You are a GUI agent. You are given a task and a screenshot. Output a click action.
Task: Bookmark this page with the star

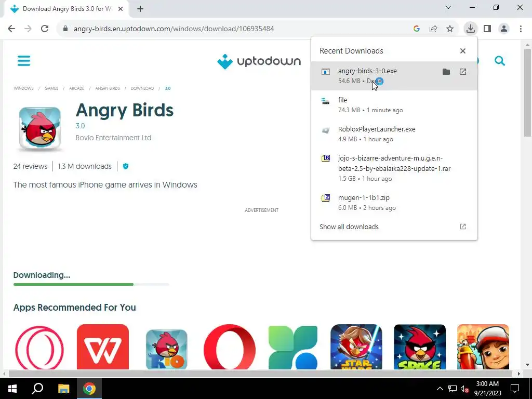(x=450, y=29)
